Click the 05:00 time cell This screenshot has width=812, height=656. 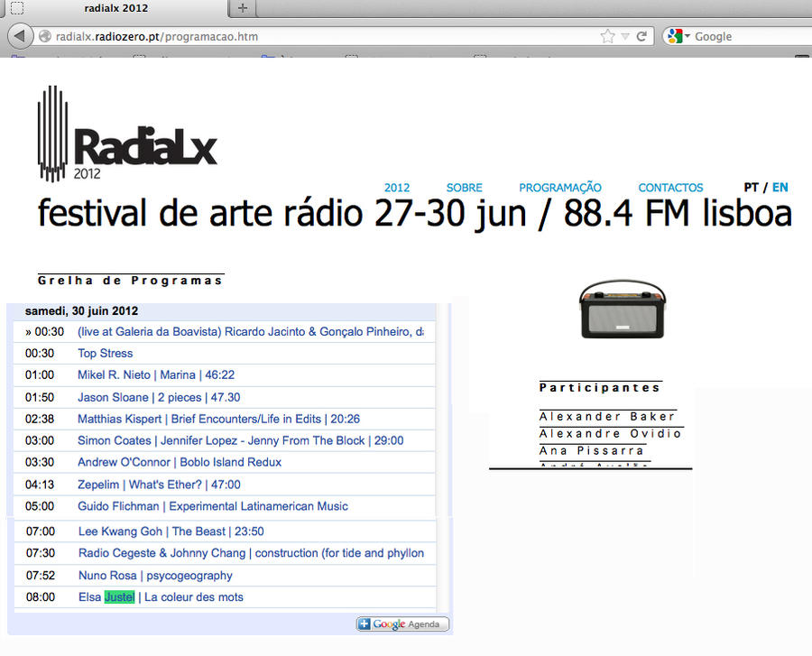pyautogui.click(x=40, y=506)
